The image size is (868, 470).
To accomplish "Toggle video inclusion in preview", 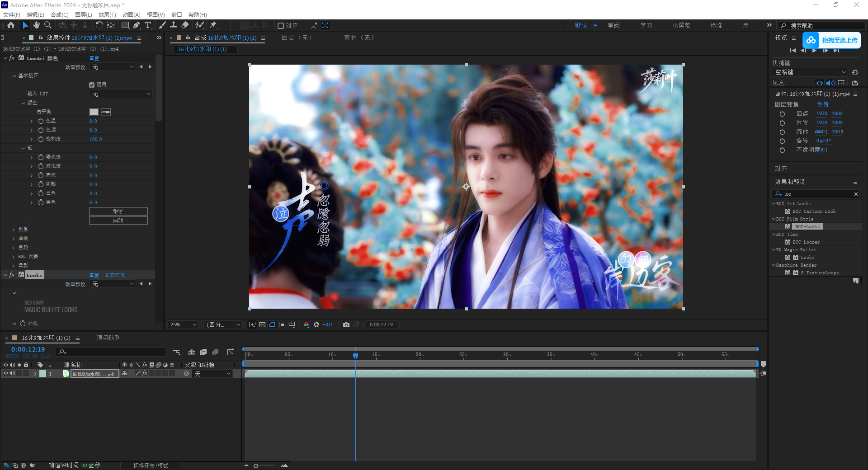I will (x=820, y=83).
